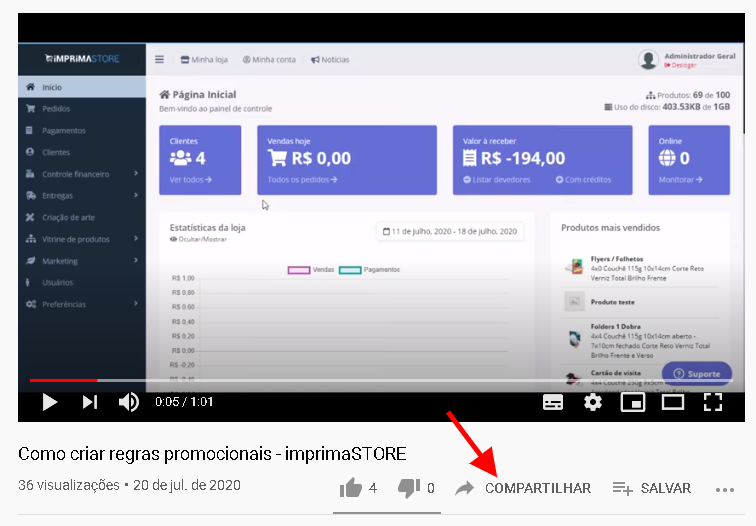Toggle the Vendas chart legend

coord(310,270)
